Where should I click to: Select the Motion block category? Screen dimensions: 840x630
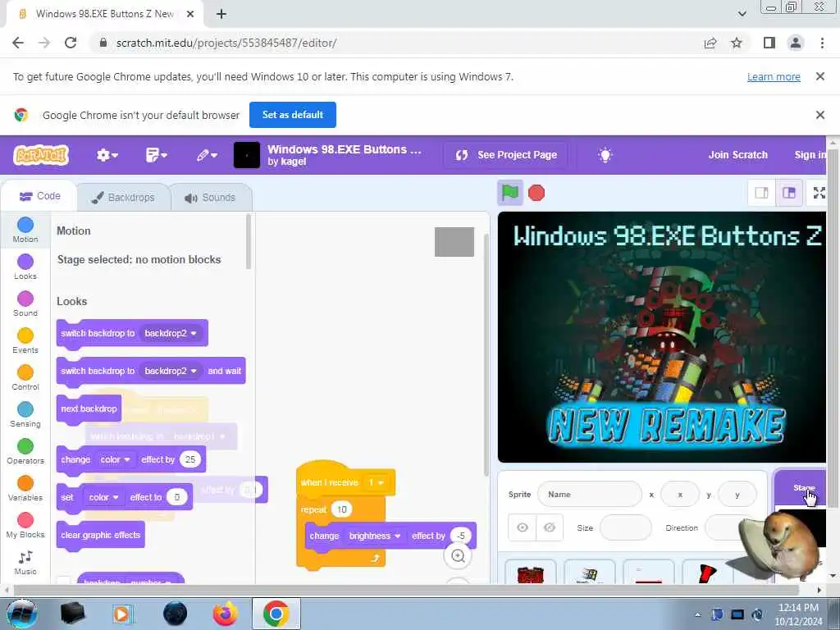(x=25, y=230)
